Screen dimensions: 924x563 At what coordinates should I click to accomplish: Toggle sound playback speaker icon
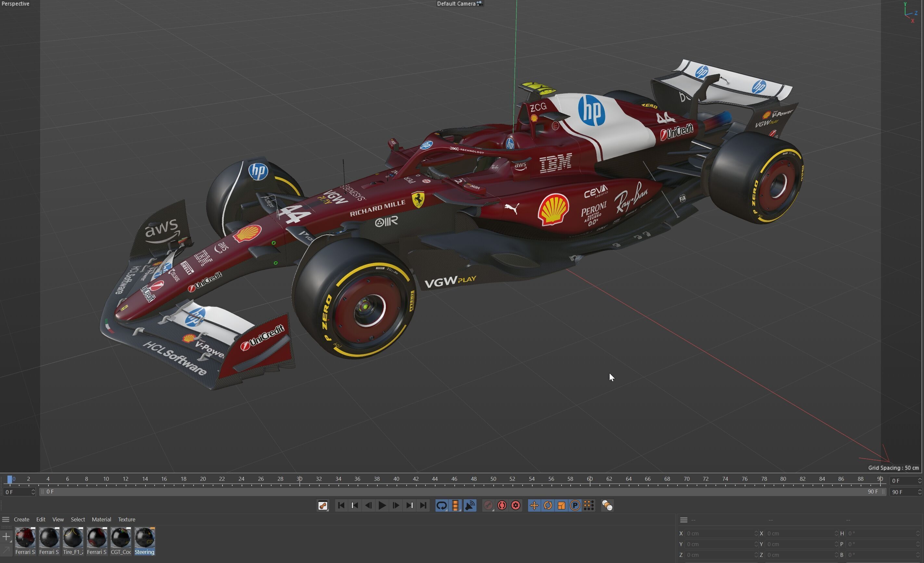pos(470,505)
